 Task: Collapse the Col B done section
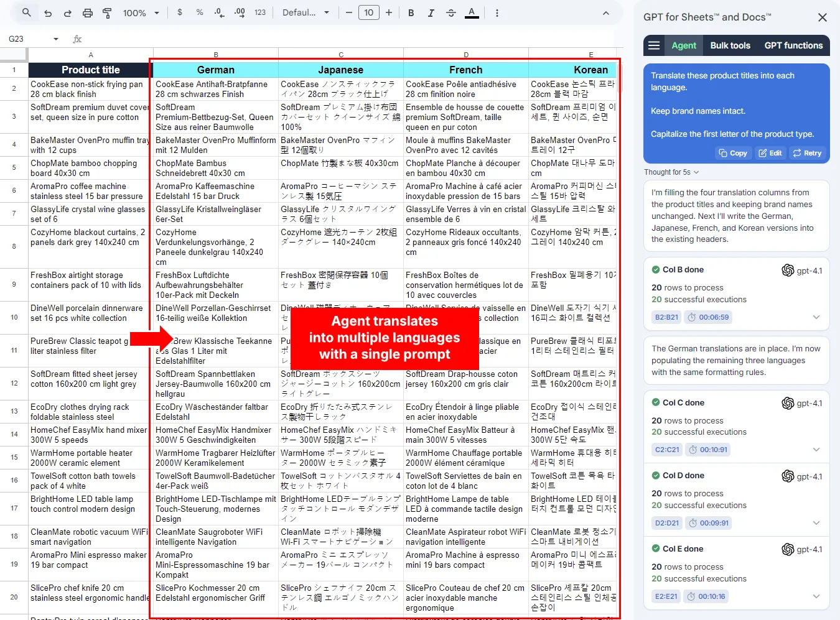pos(816,317)
